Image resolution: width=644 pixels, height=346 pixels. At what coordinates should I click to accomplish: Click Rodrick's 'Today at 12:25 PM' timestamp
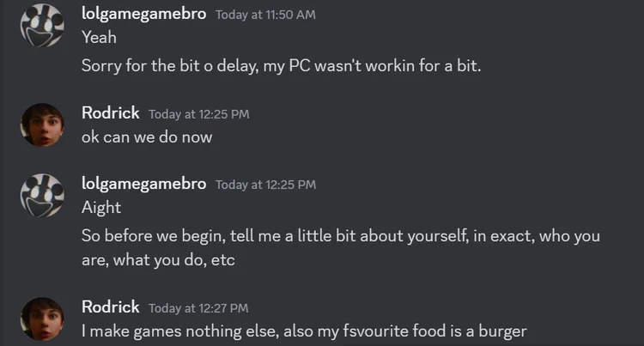tap(198, 113)
